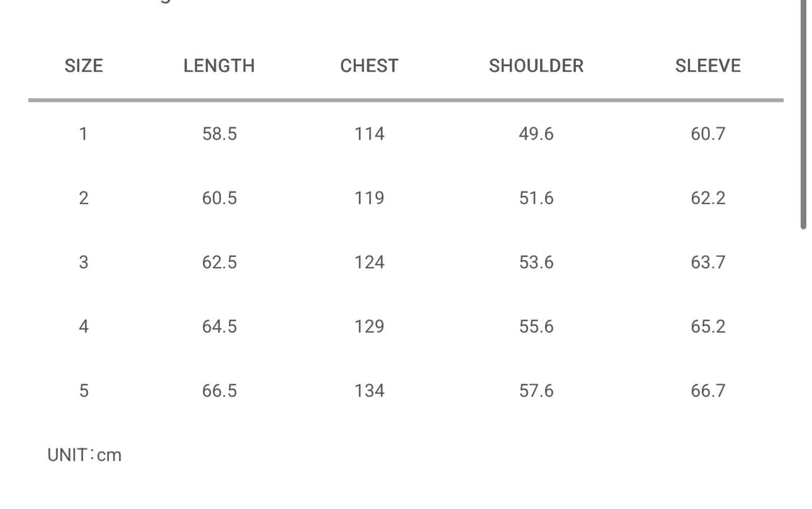Click the vertical scrollbar thumb
The image size is (812, 509).
[803, 114]
